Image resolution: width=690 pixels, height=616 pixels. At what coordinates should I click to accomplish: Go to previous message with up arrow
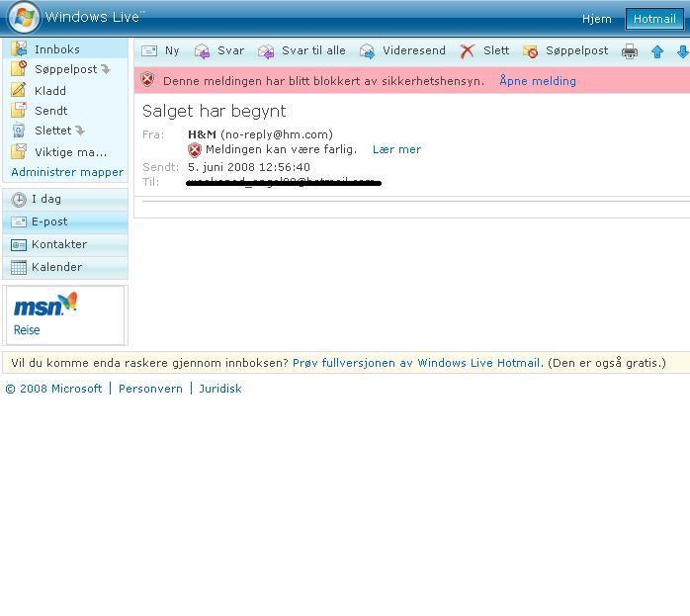[x=657, y=52]
